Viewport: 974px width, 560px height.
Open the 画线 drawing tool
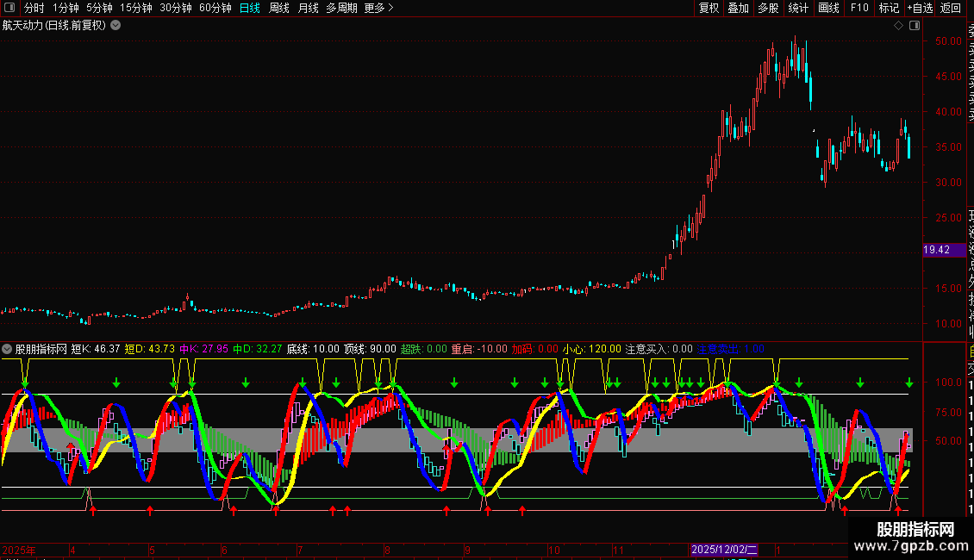click(828, 8)
